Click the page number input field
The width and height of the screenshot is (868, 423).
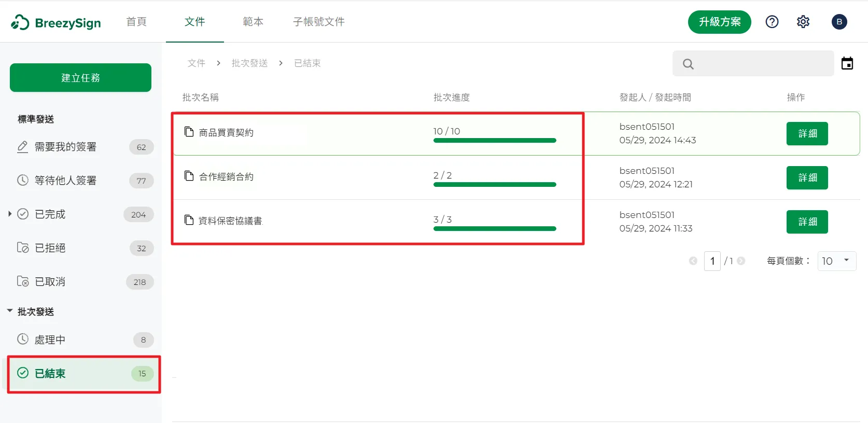tap(712, 261)
